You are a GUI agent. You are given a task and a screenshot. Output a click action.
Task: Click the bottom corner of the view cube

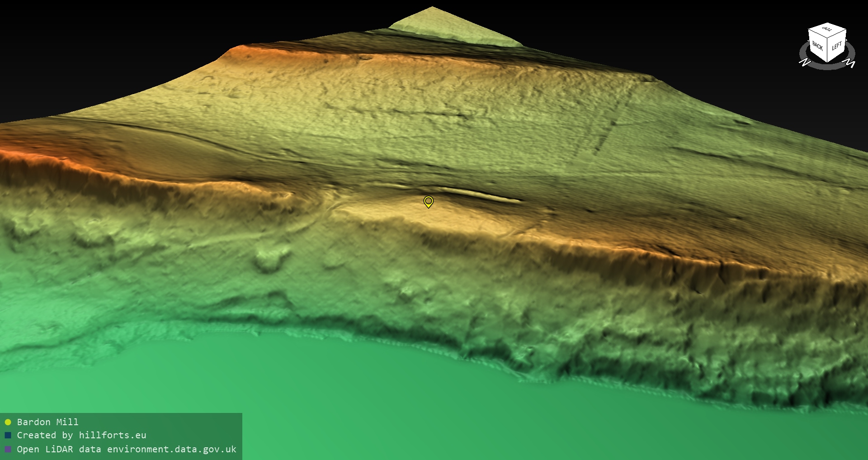(828, 62)
